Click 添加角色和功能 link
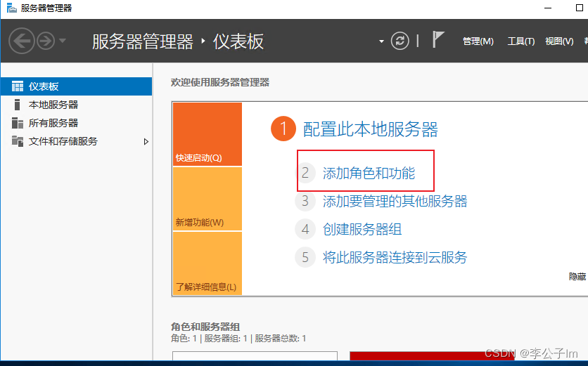The height and width of the screenshot is (366, 588). tap(369, 173)
